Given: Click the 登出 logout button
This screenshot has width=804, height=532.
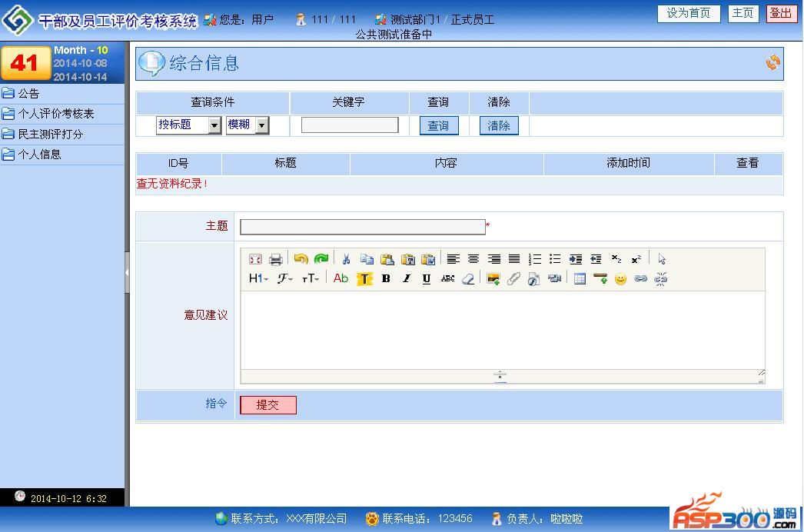Looking at the screenshot, I should coord(782,13).
